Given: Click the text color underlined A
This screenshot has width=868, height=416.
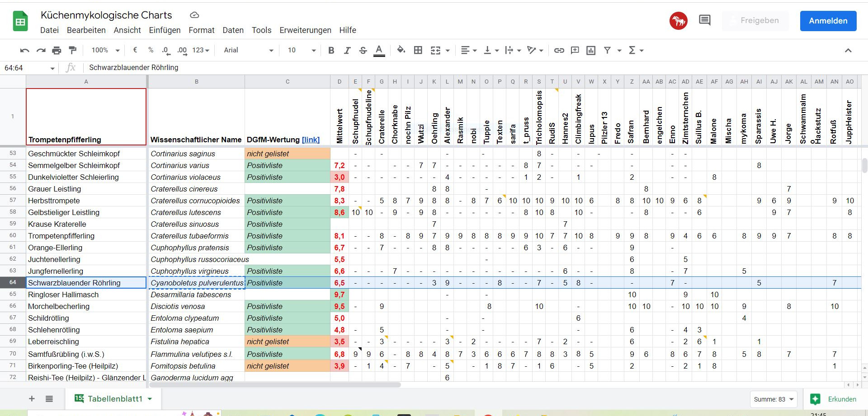Looking at the screenshot, I should click(x=379, y=50).
